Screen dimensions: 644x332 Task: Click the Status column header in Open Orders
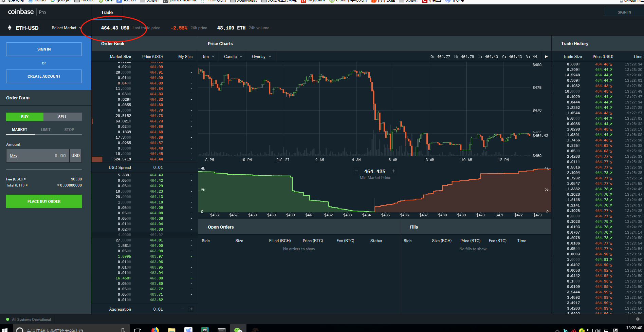pos(376,241)
